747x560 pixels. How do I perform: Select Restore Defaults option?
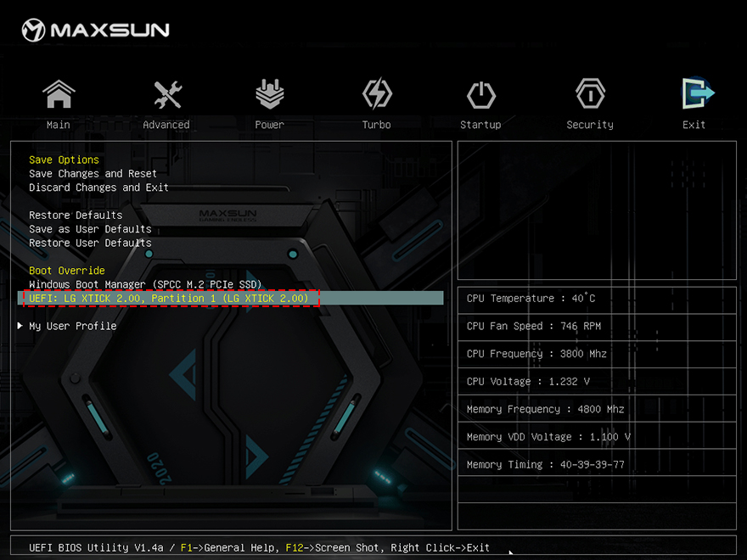point(76,216)
